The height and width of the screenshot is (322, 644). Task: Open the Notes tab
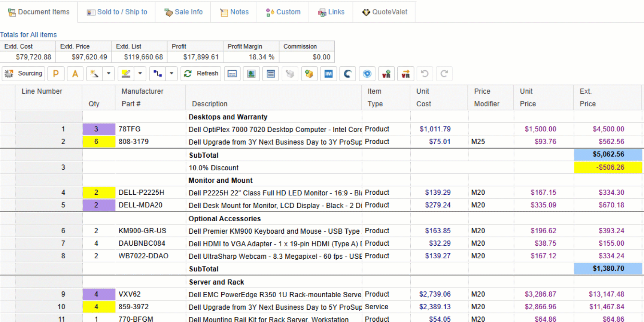pos(234,12)
